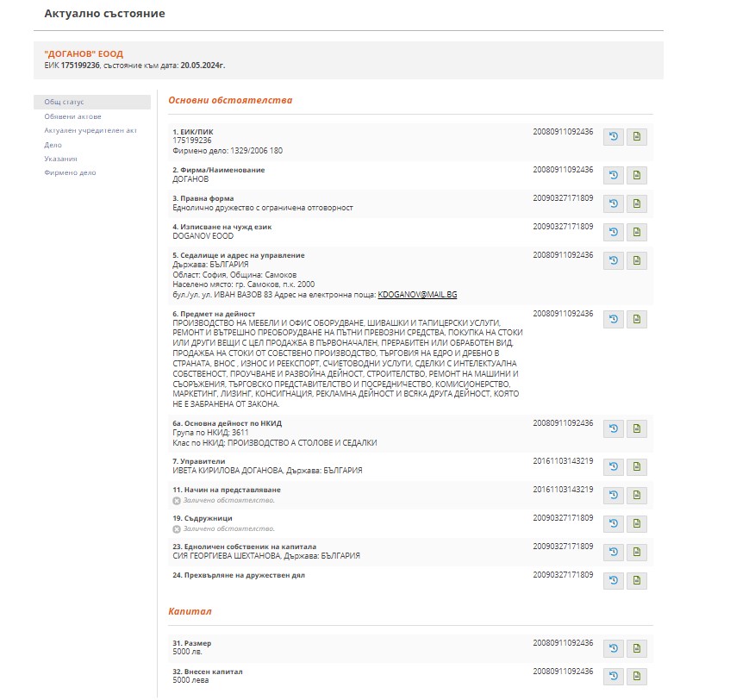Open document icon for Изписване на чужд език
The width and height of the screenshot is (730, 700).
(x=637, y=232)
